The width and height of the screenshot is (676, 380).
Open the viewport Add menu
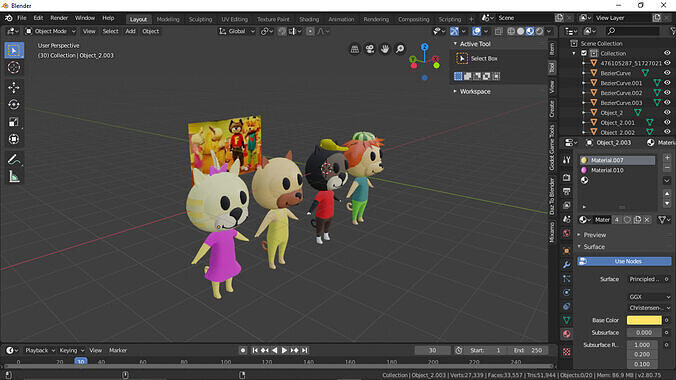[x=130, y=31]
